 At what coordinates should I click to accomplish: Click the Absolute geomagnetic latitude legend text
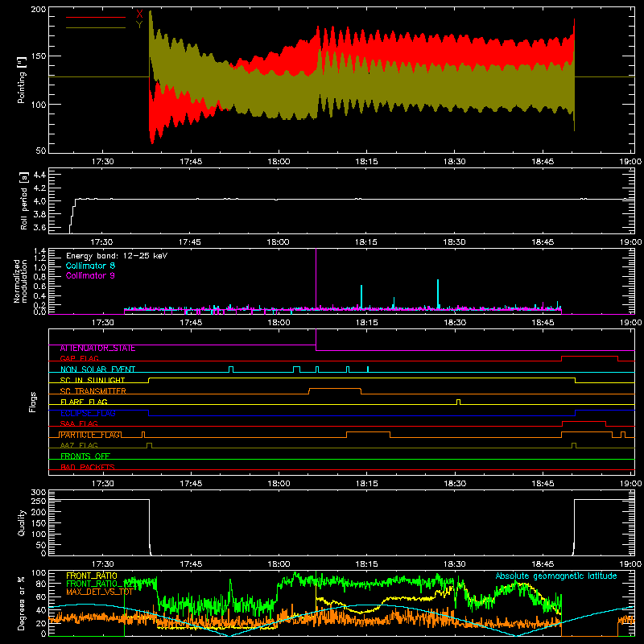[556, 576]
